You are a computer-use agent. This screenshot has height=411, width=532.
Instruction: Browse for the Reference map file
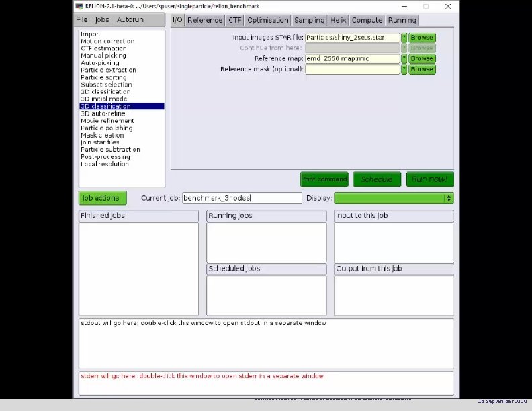pos(422,58)
